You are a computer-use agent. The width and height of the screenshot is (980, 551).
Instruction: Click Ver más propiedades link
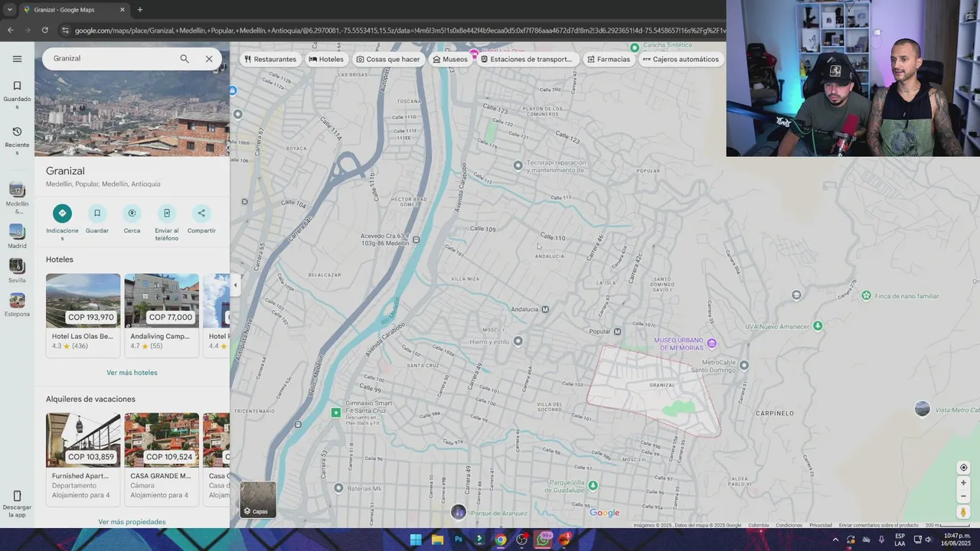pyautogui.click(x=132, y=522)
